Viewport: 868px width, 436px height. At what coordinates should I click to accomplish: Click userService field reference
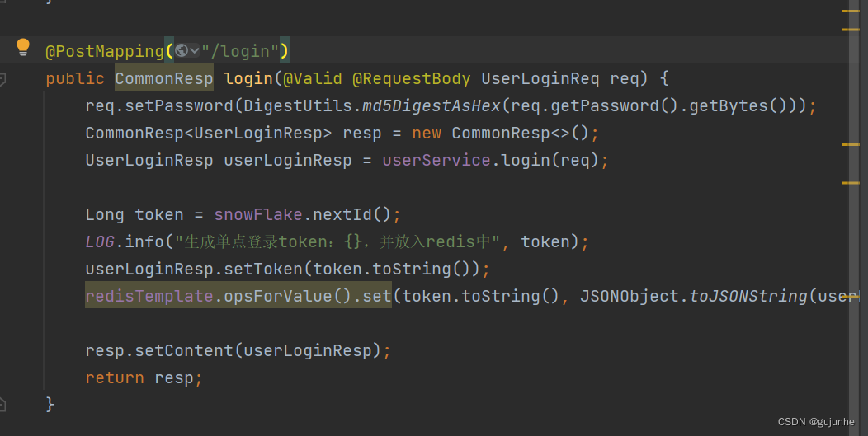[436, 161]
